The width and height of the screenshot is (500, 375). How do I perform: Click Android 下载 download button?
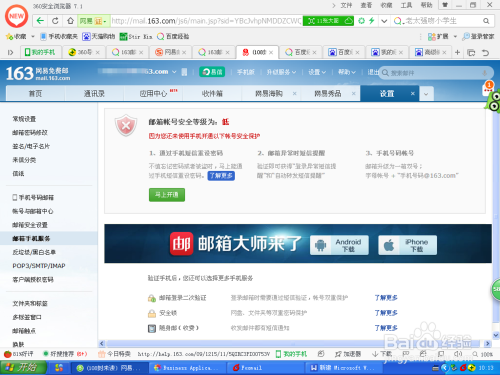(x=339, y=245)
